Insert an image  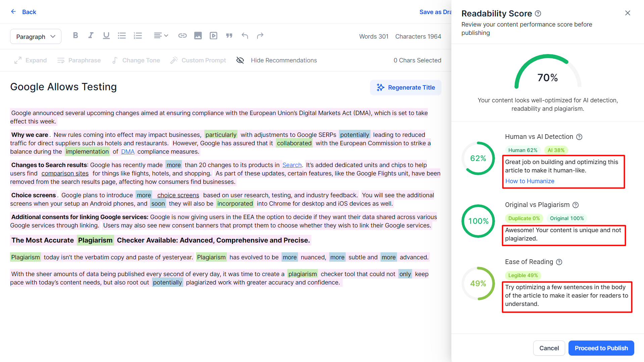pyautogui.click(x=198, y=36)
